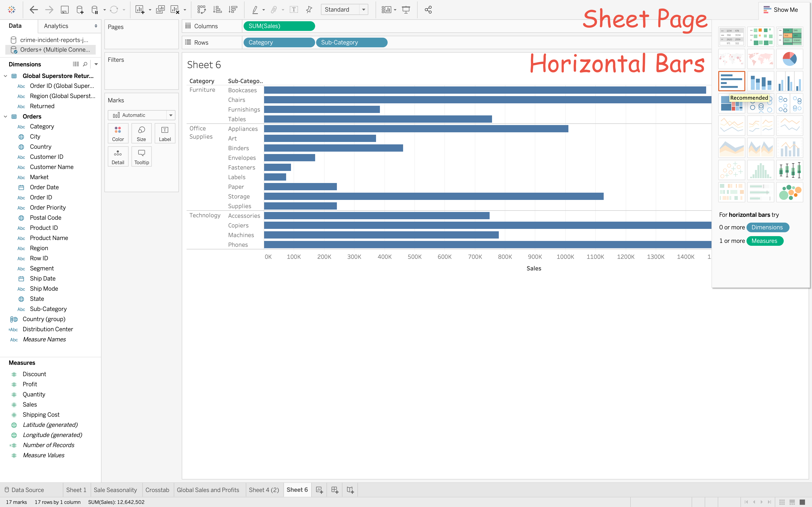This screenshot has height=507, width=812.
Task: Toggle the Show Me panel
Action: tap(780, 10)
